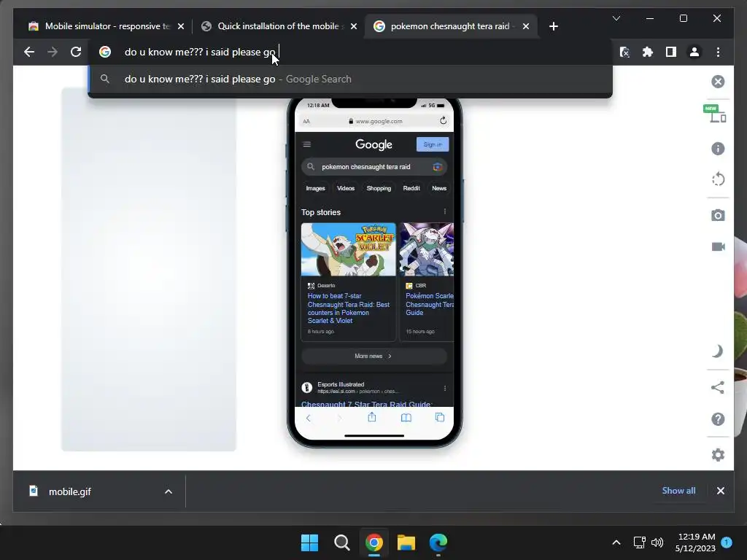Close the downloads bar
The image size is (747, 560).
[720, 491]
